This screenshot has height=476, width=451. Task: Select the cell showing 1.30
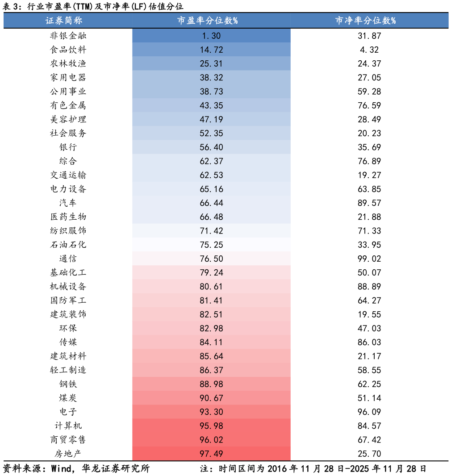click(x=211, y=36)
